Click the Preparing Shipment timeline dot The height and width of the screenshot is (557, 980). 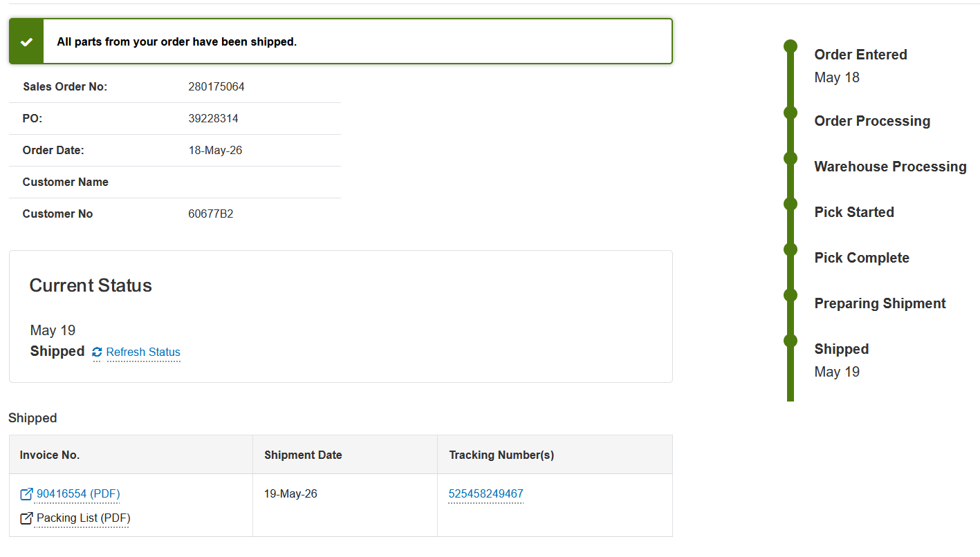pyautogui.click(x=791, y=295)
